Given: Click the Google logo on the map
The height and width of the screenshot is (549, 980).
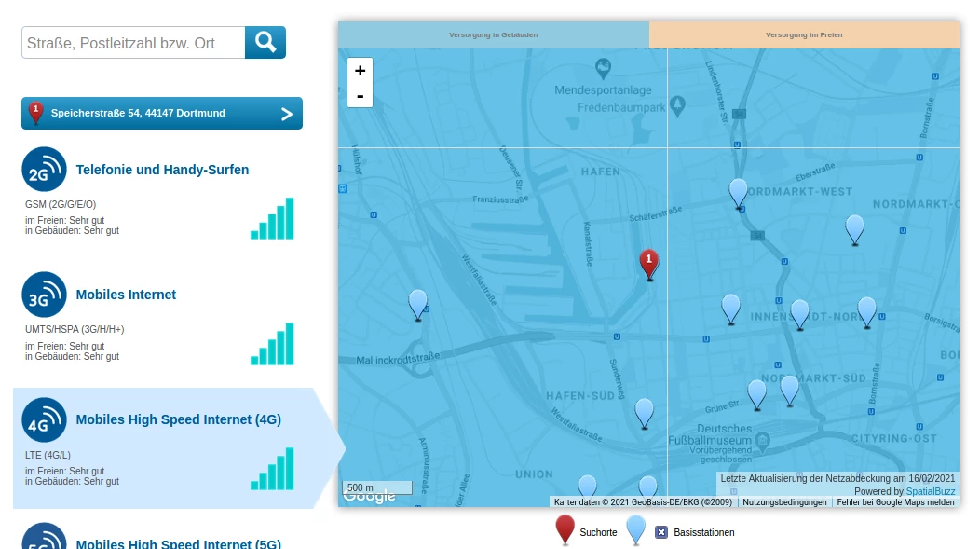Looking at the screenshot, I should coord(369,497).
